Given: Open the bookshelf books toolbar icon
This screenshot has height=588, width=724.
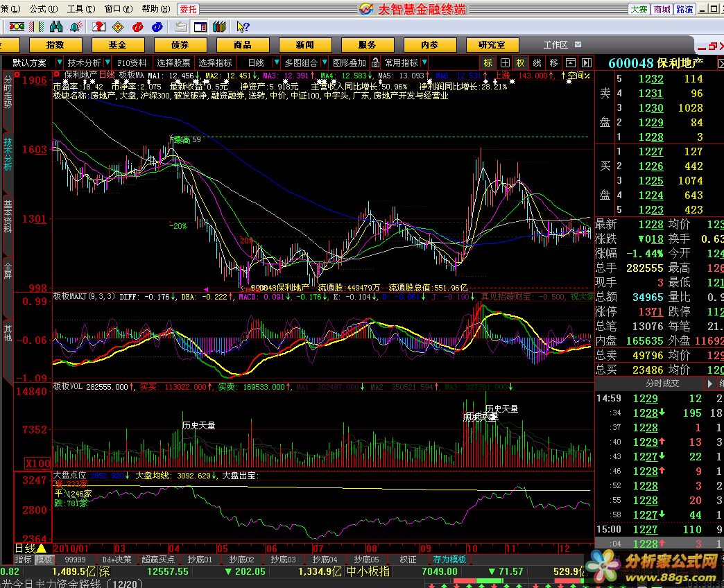Looking at the screenshot, I should (x=219, y=27).
